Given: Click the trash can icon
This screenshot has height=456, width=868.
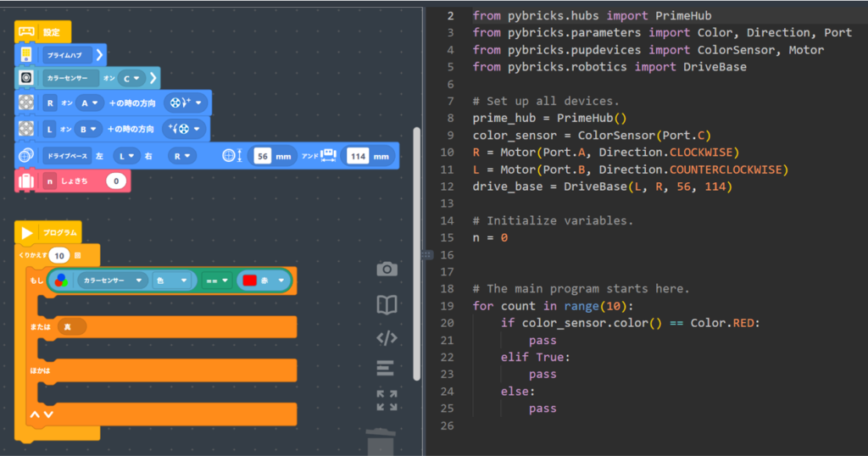Looking at the screenshot, I should (x=380, y=442).
